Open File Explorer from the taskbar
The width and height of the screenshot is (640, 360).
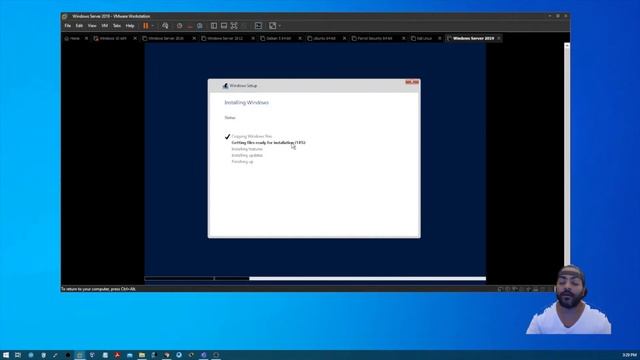click(142, 355)
